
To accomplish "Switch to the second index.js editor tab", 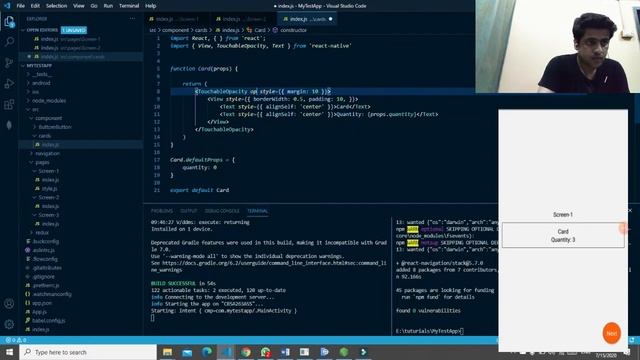I will (x=243, y=19).
